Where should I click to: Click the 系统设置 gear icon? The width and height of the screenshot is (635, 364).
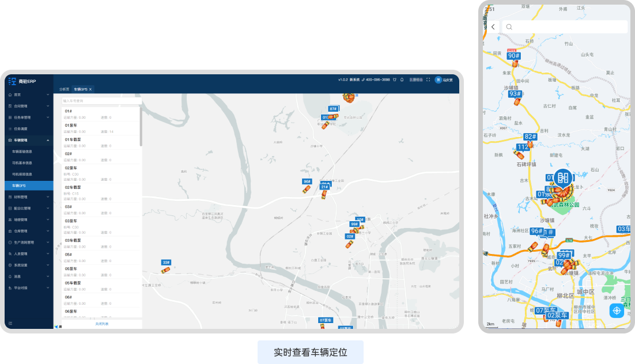tap(10, 265)
